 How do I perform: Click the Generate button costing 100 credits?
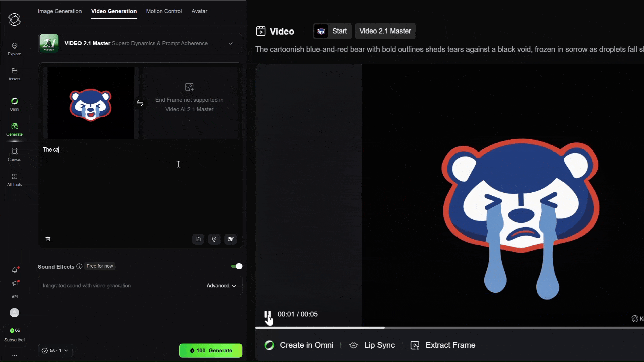point(210,350)
